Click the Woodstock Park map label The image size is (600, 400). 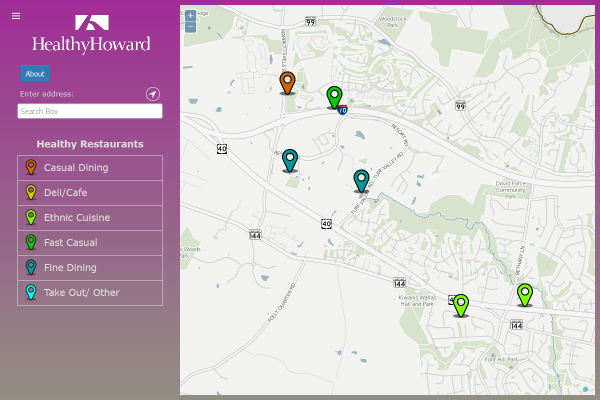click(x=393, y=22)
